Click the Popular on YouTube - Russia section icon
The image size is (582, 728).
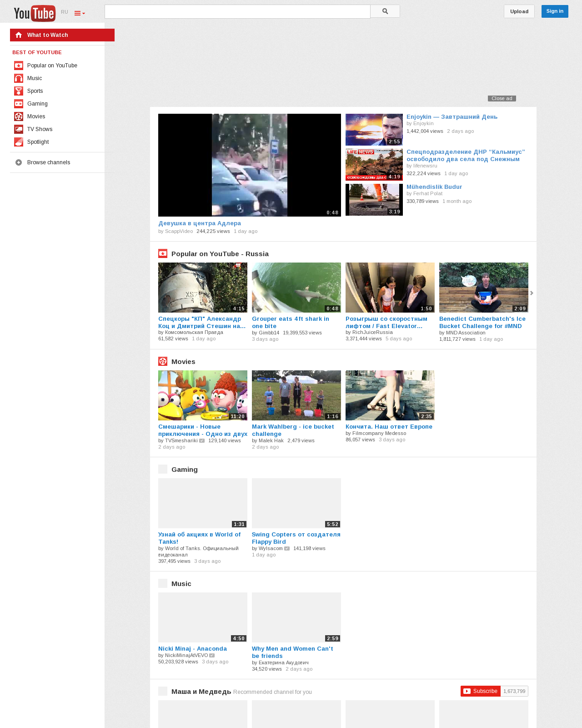tap(163, 253)
